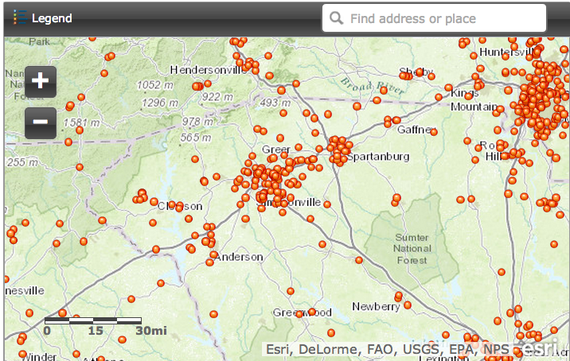Zoom out with the minus button
Screen dimensions: 570x361
pos(40,123)
